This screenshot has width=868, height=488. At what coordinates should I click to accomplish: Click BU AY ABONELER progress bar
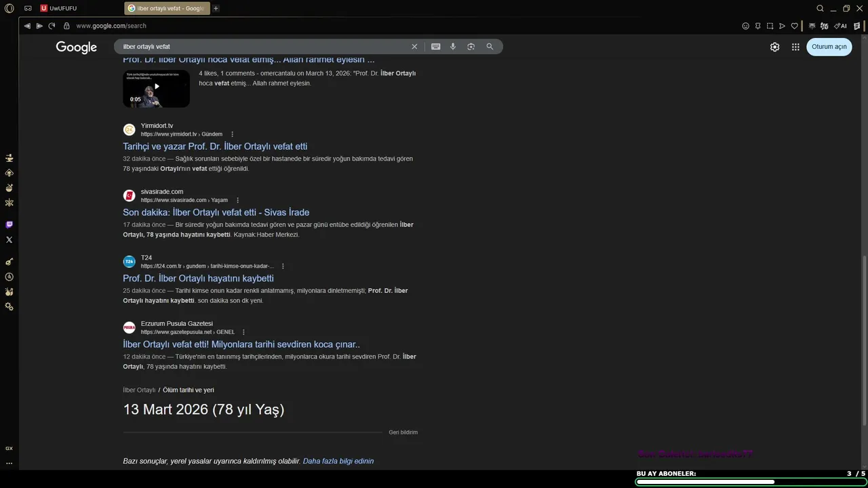tap(751, 482)
